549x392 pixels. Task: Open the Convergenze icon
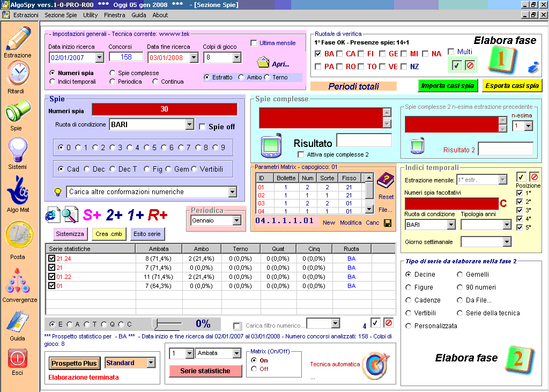tap(18, 280)
